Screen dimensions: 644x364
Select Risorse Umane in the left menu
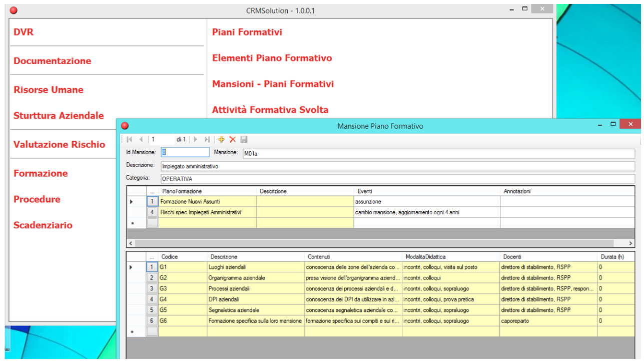pyautogui.click(x=49, y=90)
